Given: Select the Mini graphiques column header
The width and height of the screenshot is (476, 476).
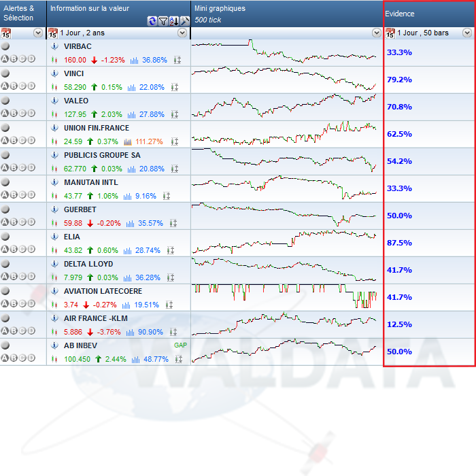Looking at the screenshot, I should [287, 14].
